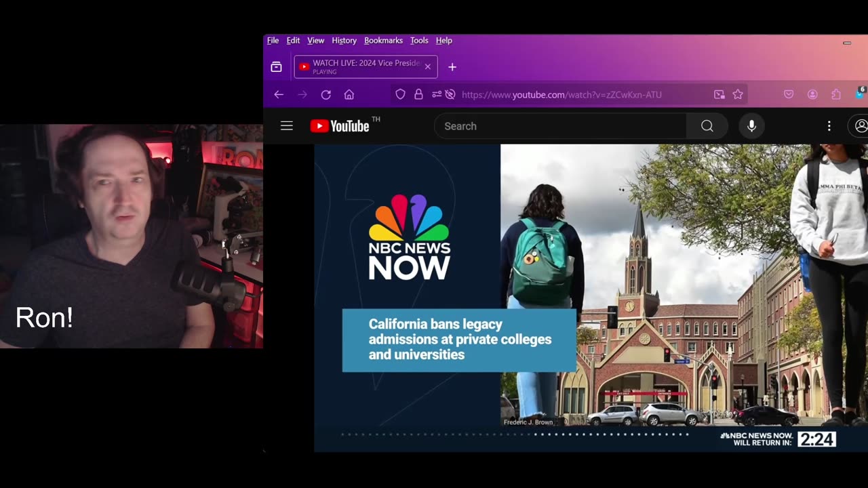The image size is (868, 488).
Task: Open the File menu
Action: [x=273, y=41]
